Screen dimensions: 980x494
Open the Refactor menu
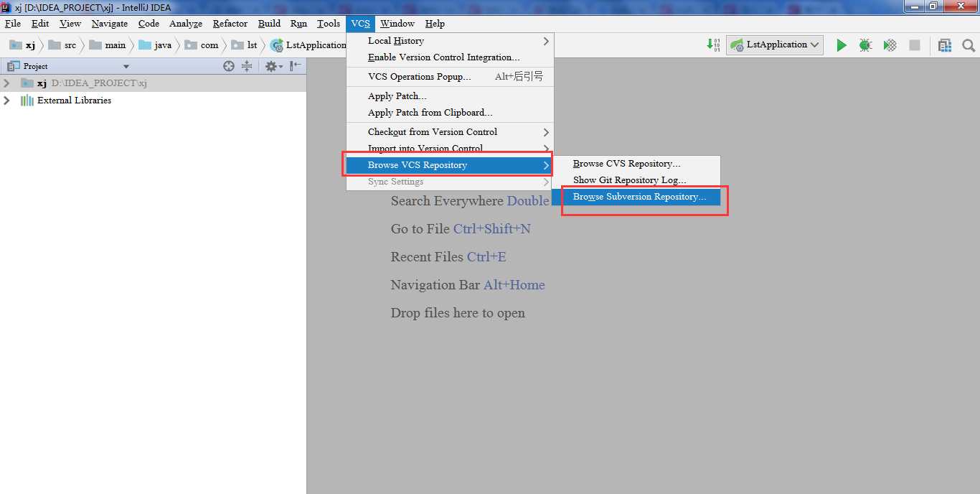coord(230,24)
